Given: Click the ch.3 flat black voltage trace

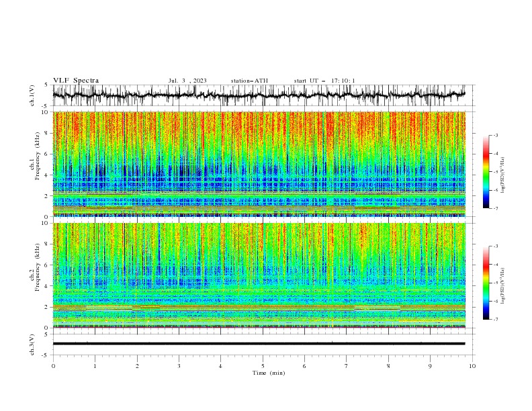Looking at the screenshot, I should [259, 344].
